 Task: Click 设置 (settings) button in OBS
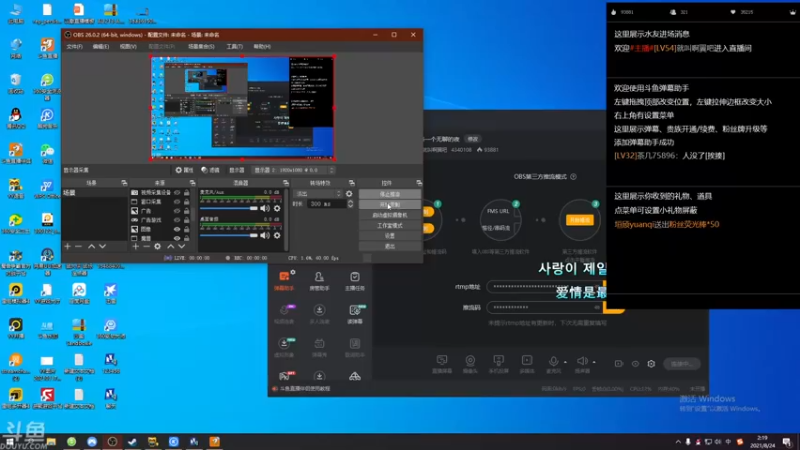pyautogui.click(x=390, y=236)
